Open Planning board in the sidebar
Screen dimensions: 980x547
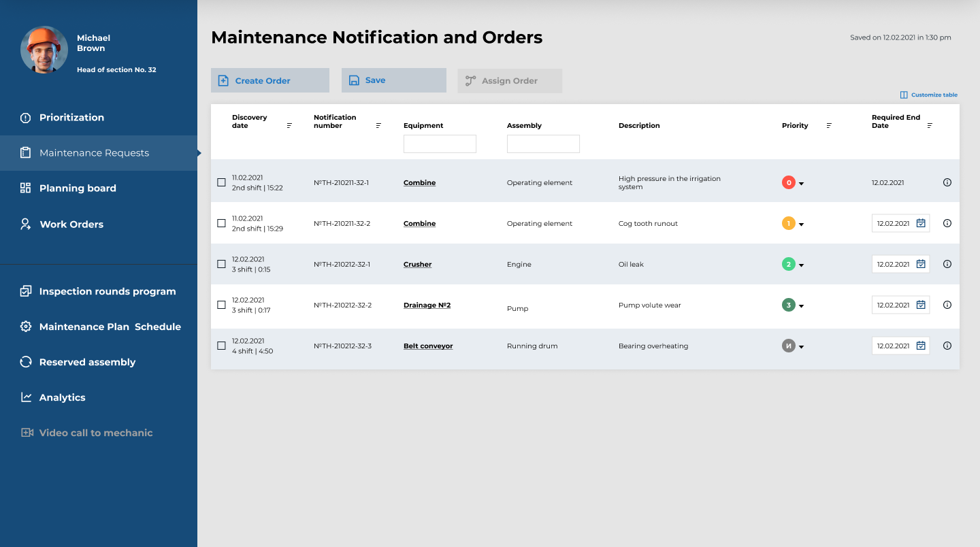click(x=78, y=188)
